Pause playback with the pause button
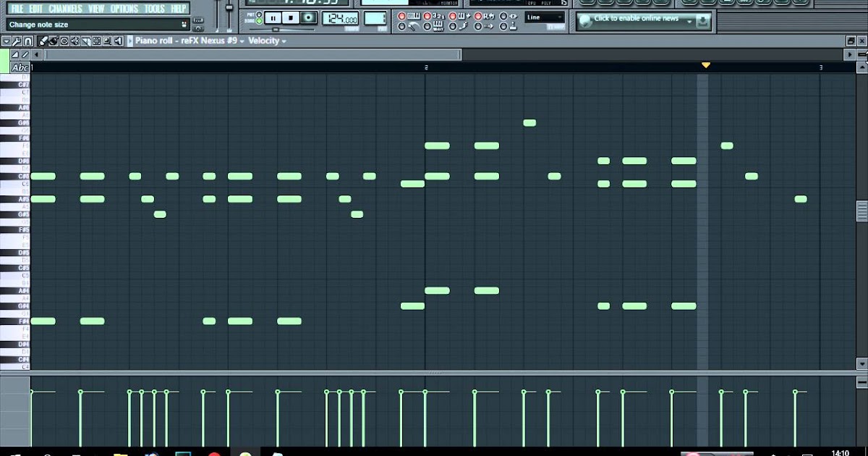Screen dimensions: 868x456 click(x=273, y=18)
